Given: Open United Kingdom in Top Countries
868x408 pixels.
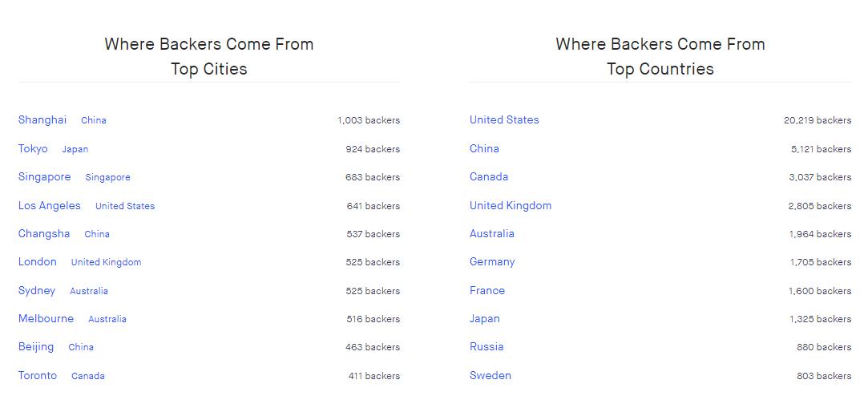Looking at the screenshot, I should [x=511, y=206].
